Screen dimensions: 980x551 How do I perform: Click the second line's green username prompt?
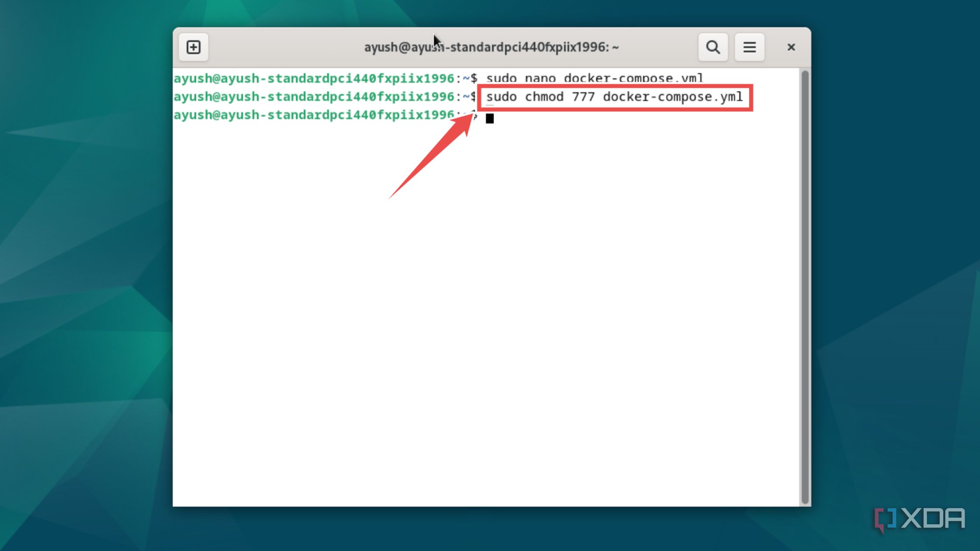click(x=314, y=97)
